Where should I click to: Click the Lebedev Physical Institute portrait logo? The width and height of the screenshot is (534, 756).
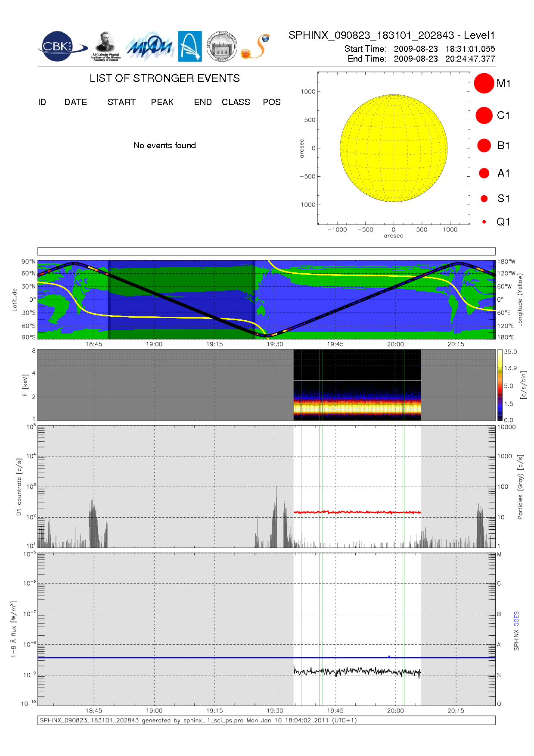click(106, 47)
